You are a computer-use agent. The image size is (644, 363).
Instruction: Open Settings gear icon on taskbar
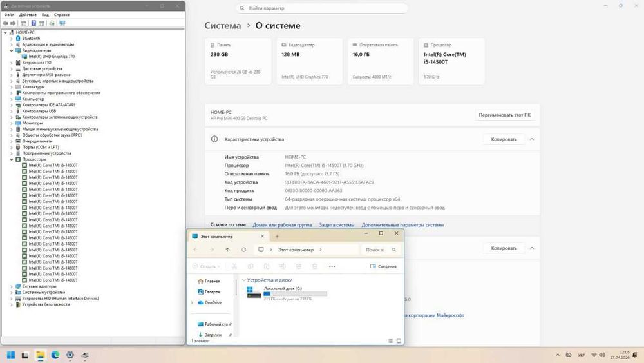tap(70, 355)
